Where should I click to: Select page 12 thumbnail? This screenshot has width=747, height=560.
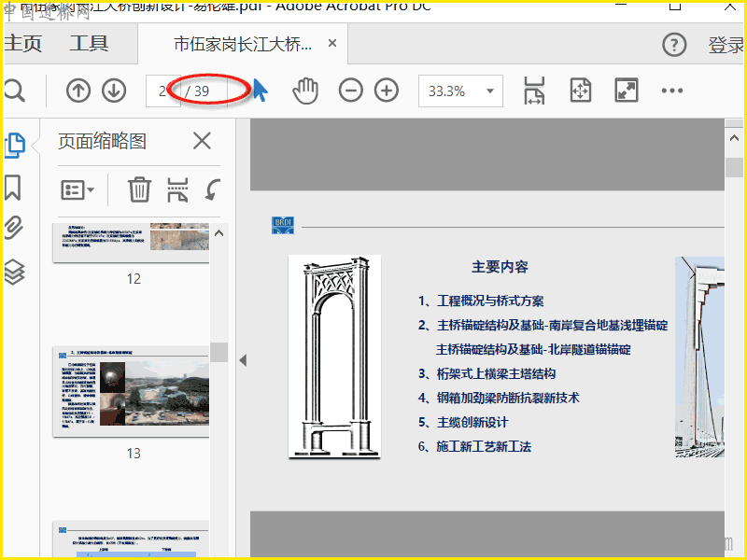[x=131, y=243]
